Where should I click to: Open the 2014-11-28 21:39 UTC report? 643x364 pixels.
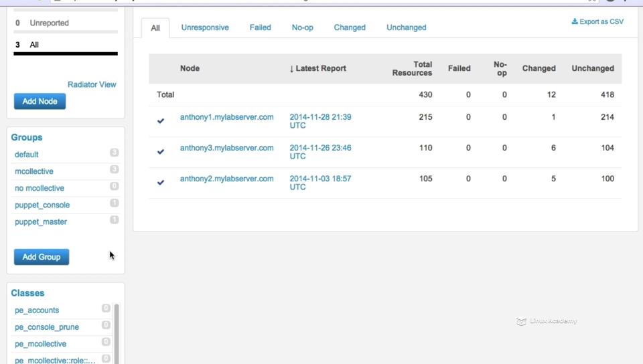pos(320,121)
